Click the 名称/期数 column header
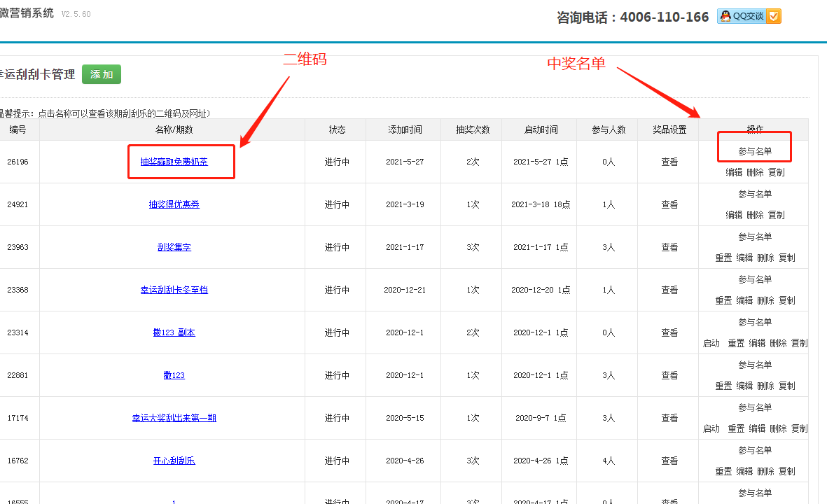 pyautogui.click(x=174, y=129)
